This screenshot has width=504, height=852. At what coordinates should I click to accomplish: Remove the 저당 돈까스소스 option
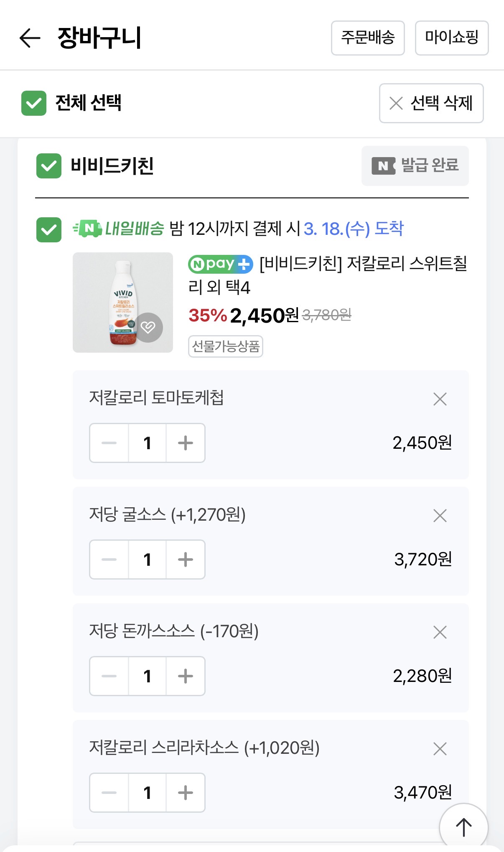[x=440, y=632]
